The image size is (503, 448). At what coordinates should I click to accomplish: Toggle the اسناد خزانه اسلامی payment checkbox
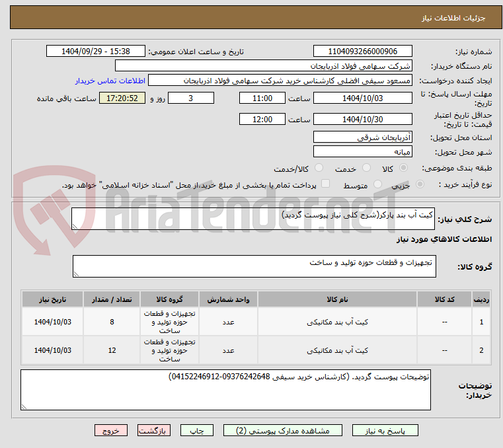pyautogui.click(x=326, y=184)
